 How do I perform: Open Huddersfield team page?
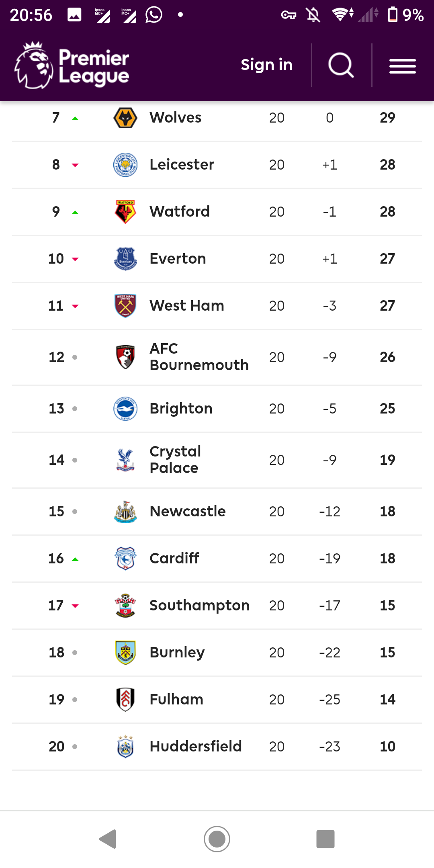[x=195, y=747]
